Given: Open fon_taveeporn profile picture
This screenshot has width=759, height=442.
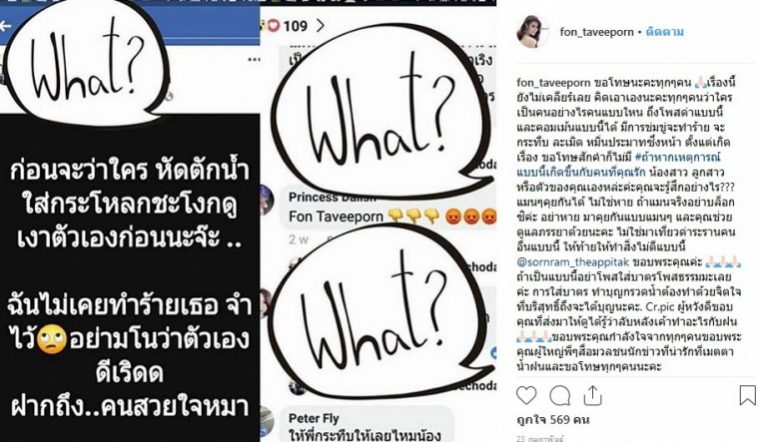Looking at the screenshot, I should pyautogui.click(x=533, y=32).
